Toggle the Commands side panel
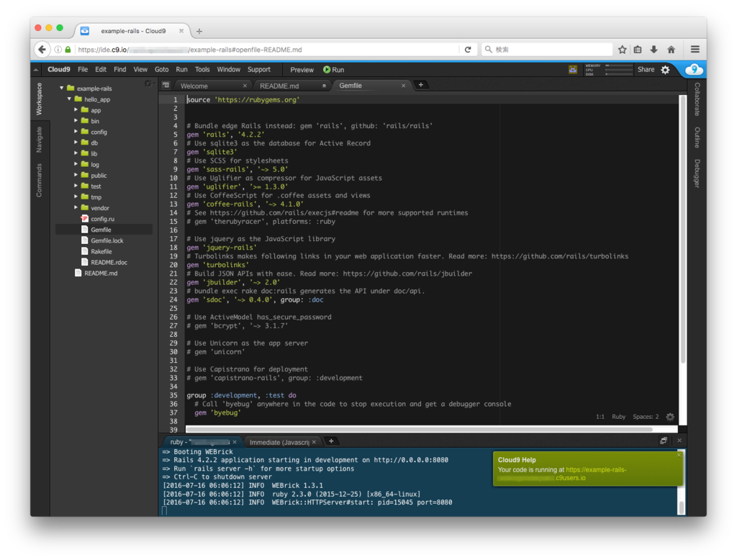This screenshot has width=737, height=560. (x=39, y=180)
